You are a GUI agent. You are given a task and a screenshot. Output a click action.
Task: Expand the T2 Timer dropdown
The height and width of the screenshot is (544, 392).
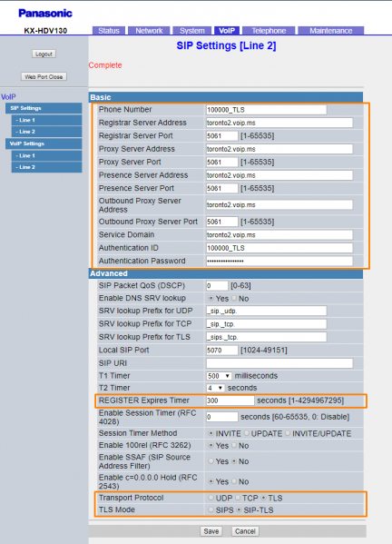click(215, 388)
